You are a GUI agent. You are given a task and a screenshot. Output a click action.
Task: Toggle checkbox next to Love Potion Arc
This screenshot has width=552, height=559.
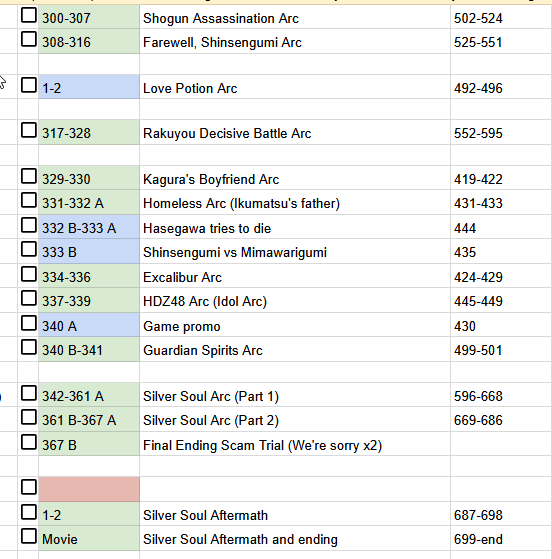click(x=29, y=85)
